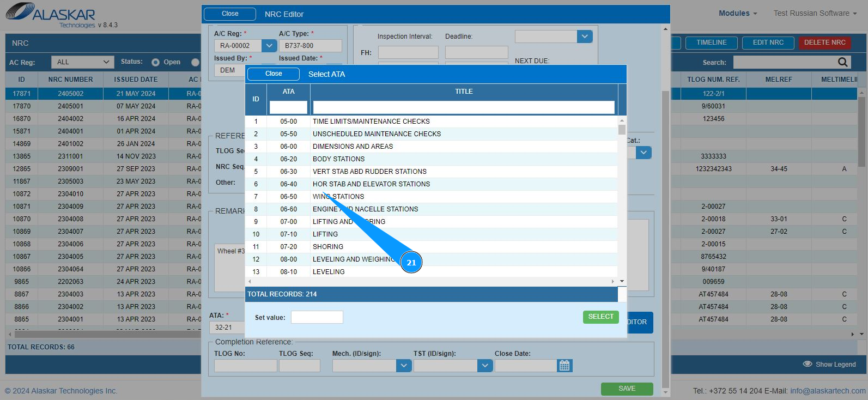Open the Close Date calendar picker
The width and height of the screenshot is (868, 400).
tap(564, 366)
